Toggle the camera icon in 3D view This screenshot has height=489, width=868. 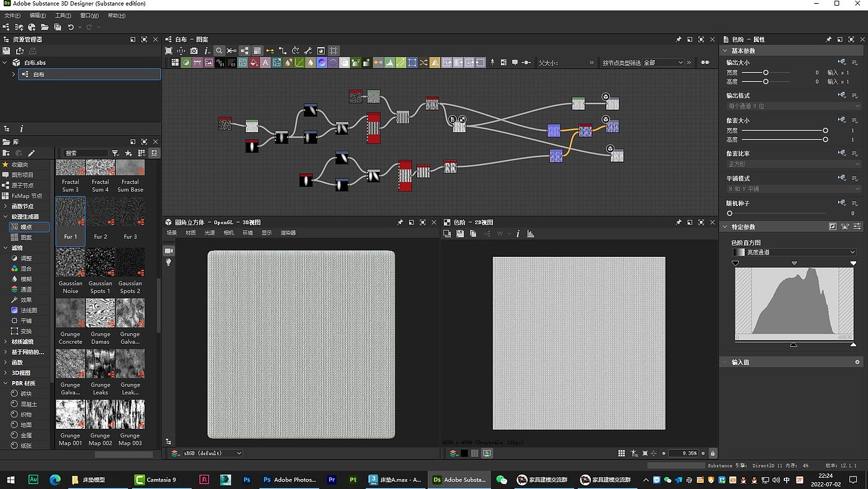click(x=169, y=250)
